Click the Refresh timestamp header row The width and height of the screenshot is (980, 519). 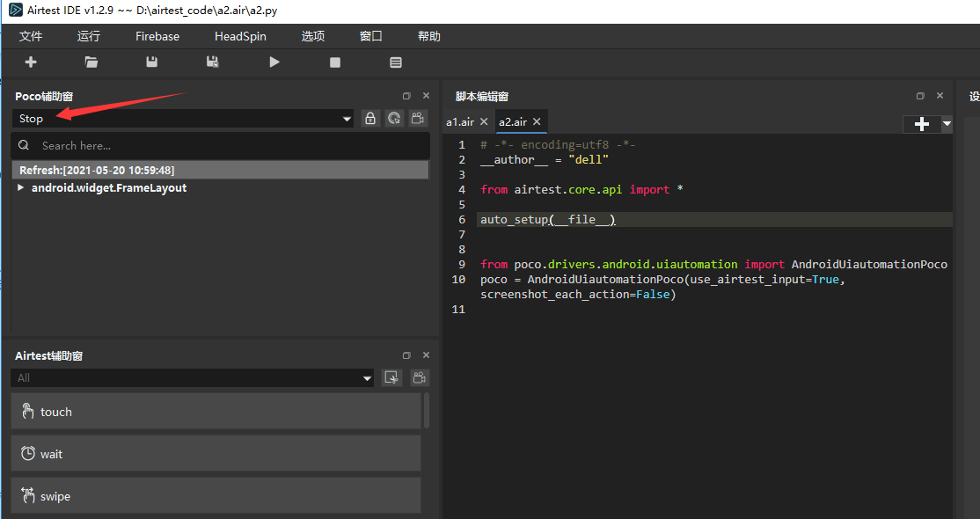(221, 170)
